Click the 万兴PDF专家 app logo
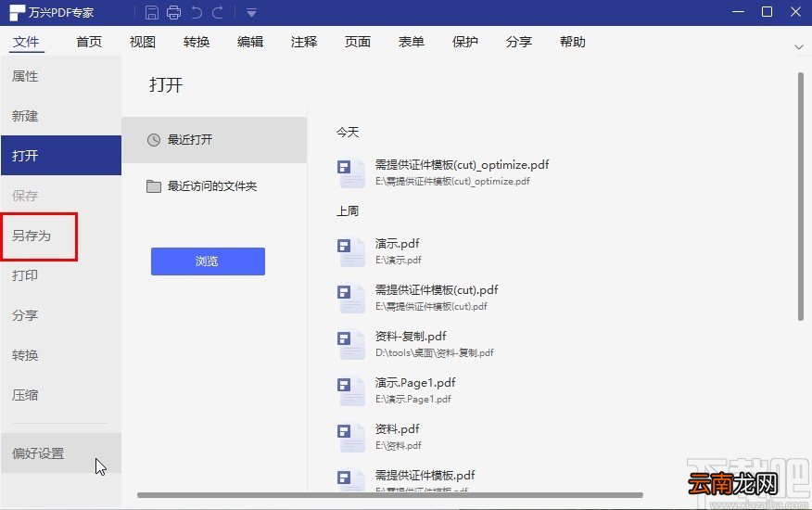 (x=17, y=12)
